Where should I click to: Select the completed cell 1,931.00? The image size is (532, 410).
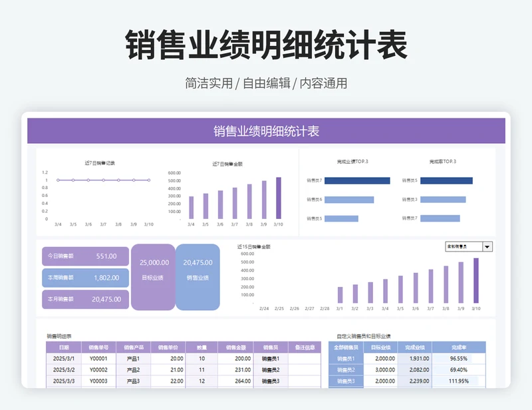(415, 359)
